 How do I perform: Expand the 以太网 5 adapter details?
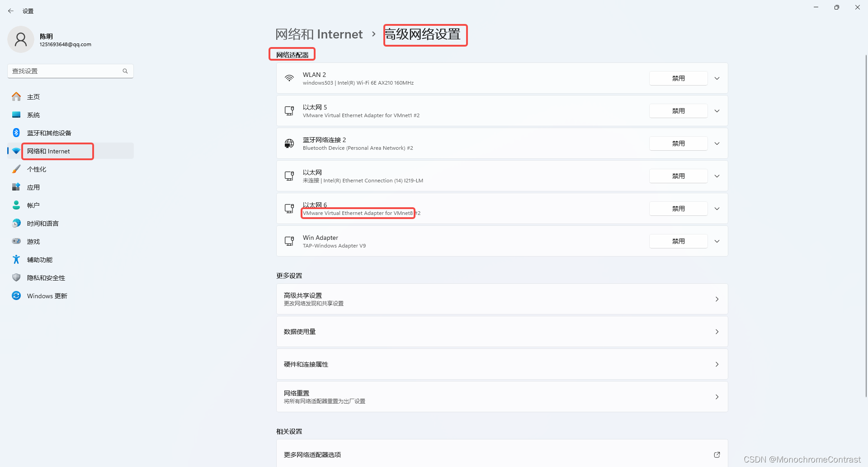click(x=717, y=111)
